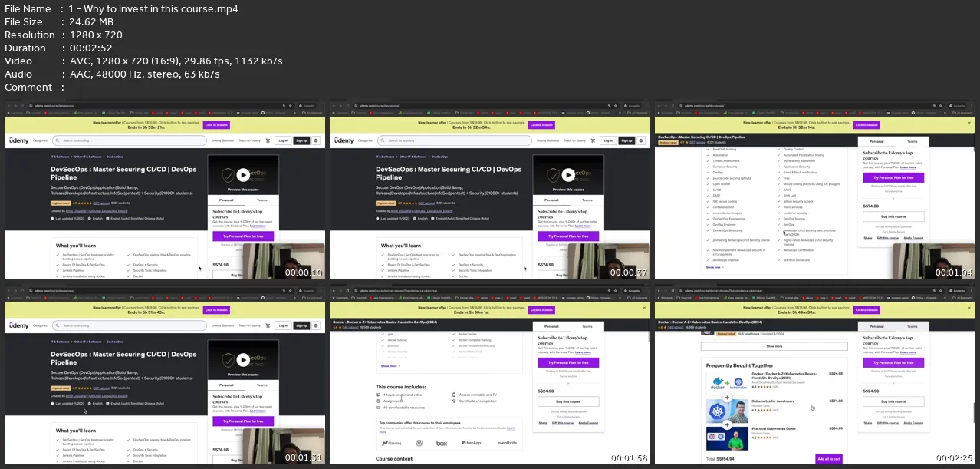Play the course preview in the 00:00:37 frame

[x=568, y=175]
